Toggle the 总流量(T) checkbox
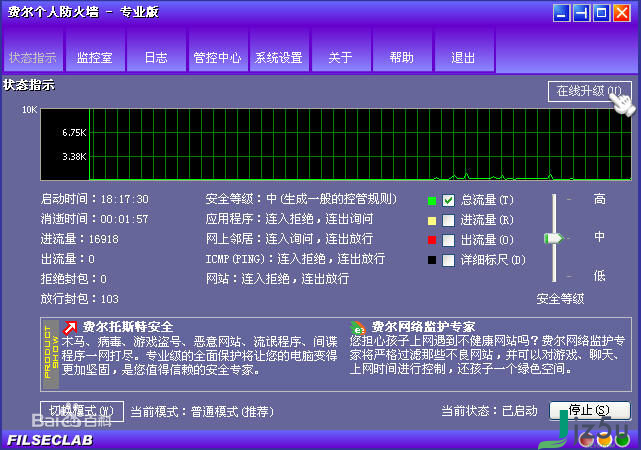The height and width of the screenshot is (450, 641). 448,200
